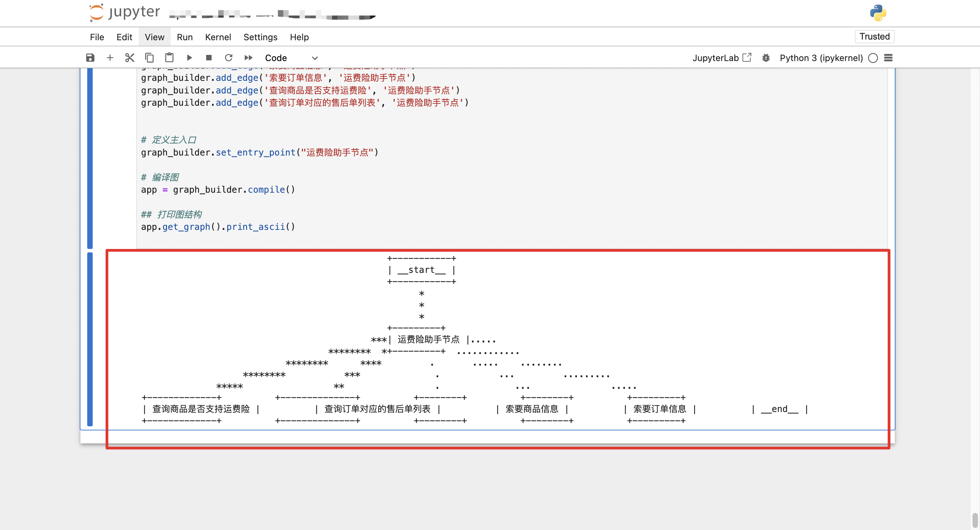980x530 pixels.
Task: Open the Kernel menu
Action: [218, 37]
